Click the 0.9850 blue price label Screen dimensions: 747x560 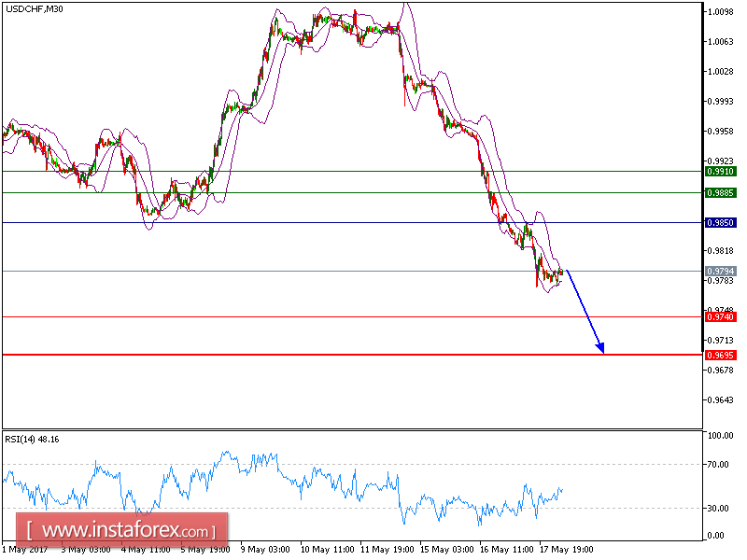720,223
